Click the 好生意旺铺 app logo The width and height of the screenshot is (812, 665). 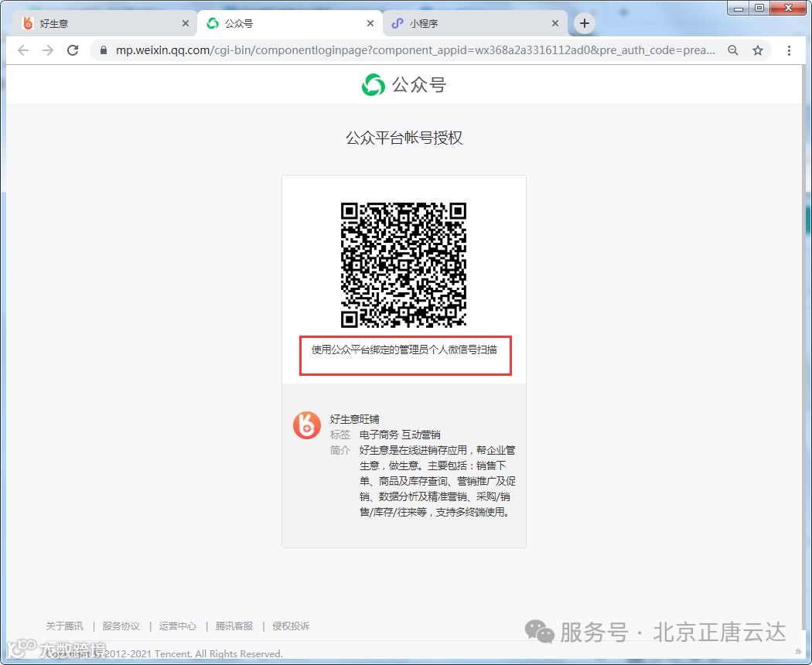click(306, 425)
